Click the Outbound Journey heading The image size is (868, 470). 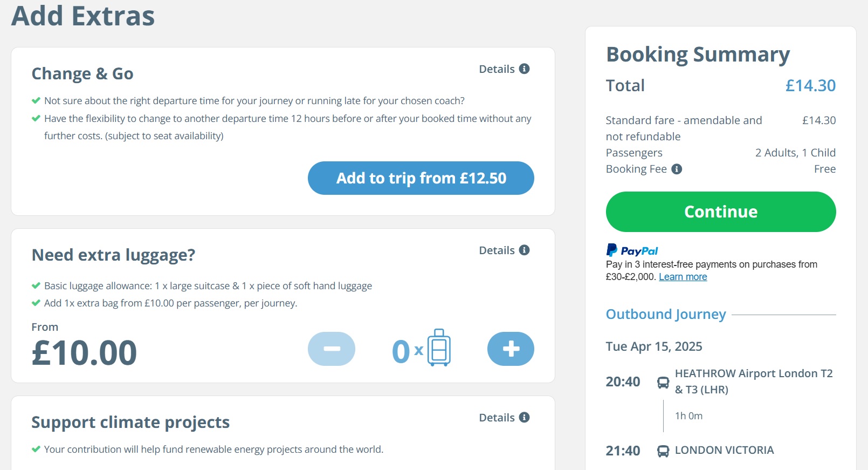point(666,314)
